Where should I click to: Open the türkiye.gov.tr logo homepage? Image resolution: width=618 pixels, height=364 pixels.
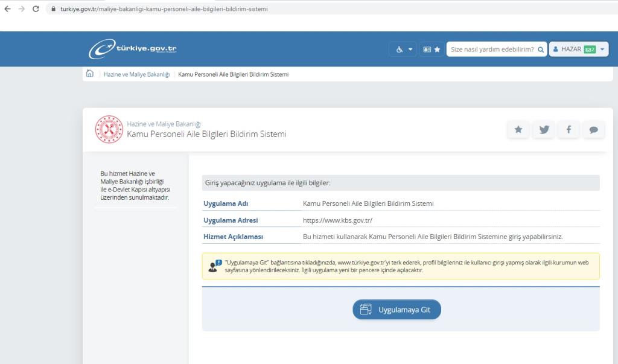(x=132, y=49)
